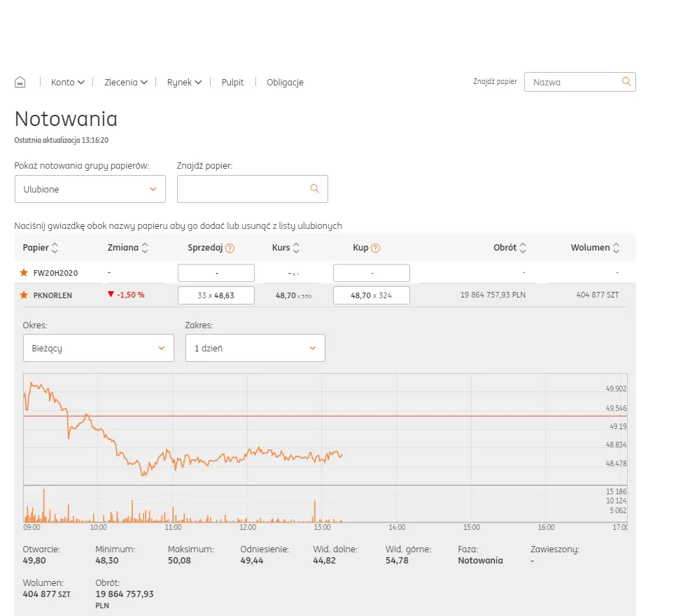Click the FW20H2020 Kup button
Image resolution: width=676 pixels, height=616 pixels.
371,273
